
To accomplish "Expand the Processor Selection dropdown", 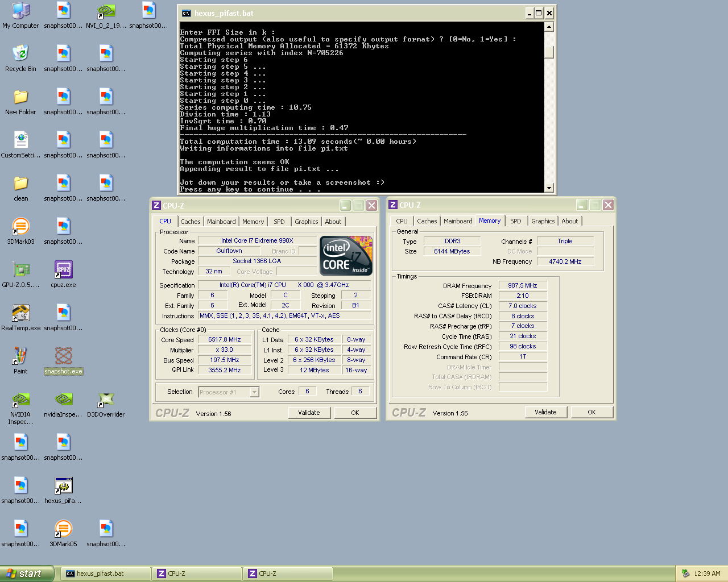I will [x=254, y=392].
